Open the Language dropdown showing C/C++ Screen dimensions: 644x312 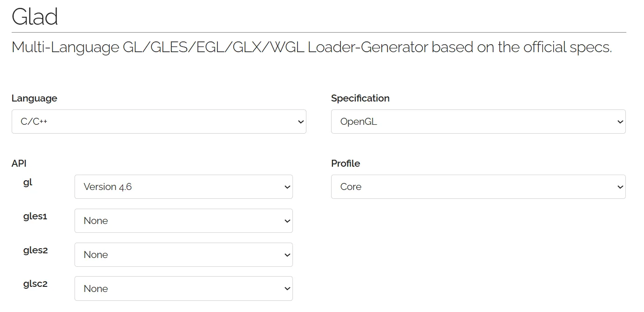click(x=158, y=122)
